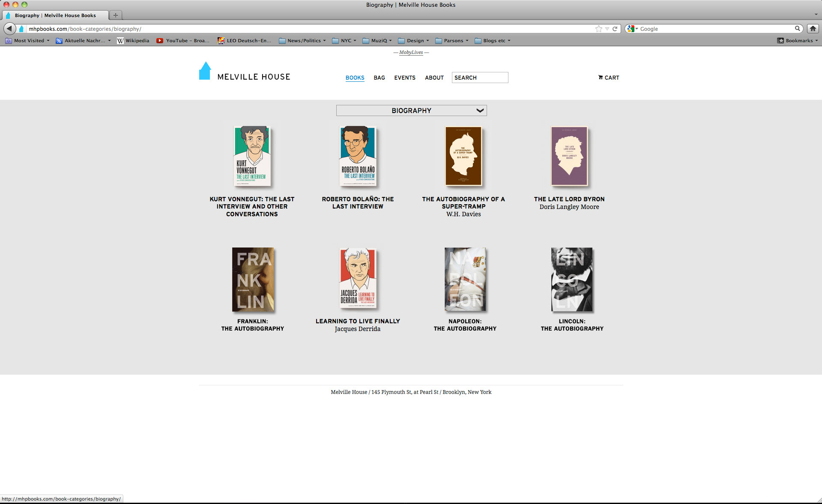
Task: Open the Aktuelle Nachr... feed bookmark
Action: pyautogui.click(x=83, y=41)
